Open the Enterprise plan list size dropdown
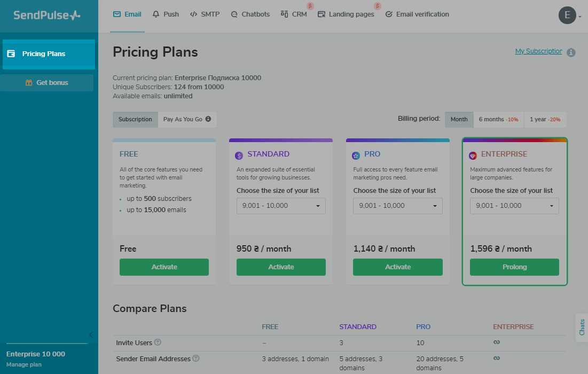This screenshot has height=374, width=588. pyautogui.click(x=514, y=206)
